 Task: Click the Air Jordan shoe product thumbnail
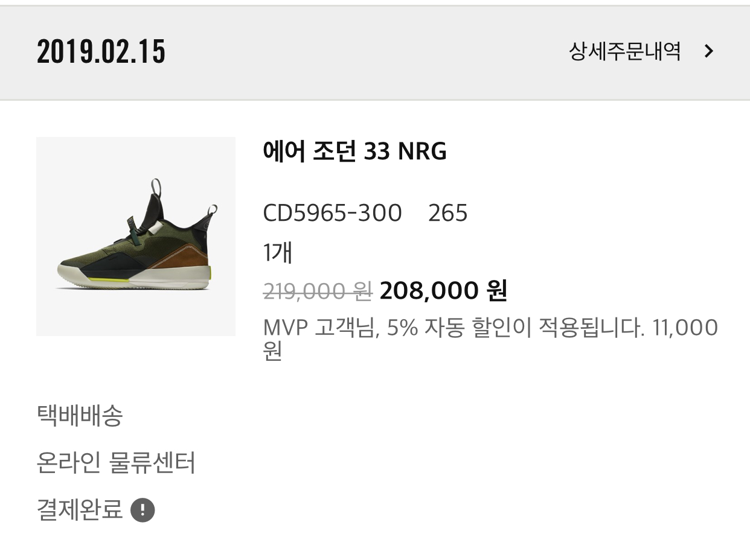(x=136, y=236)
